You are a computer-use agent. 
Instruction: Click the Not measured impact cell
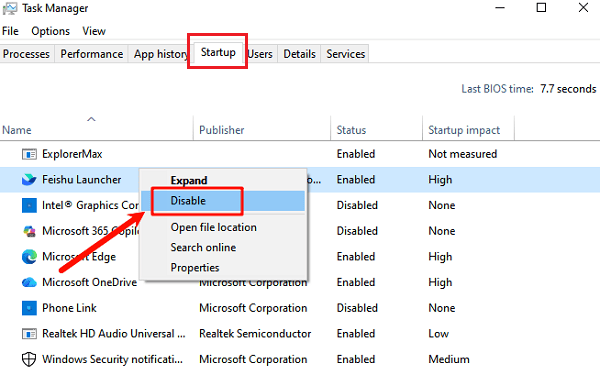coord(463,154)
